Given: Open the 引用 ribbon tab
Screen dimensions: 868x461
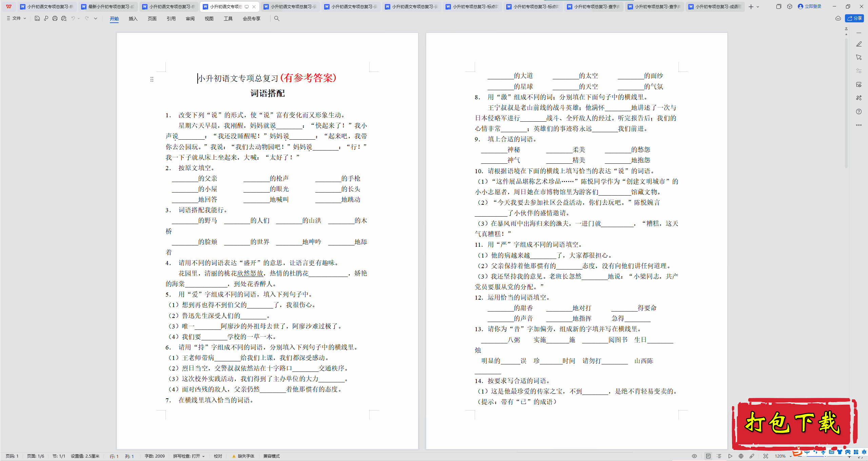Looking at the screenshot, I should [x=171, y=19].
